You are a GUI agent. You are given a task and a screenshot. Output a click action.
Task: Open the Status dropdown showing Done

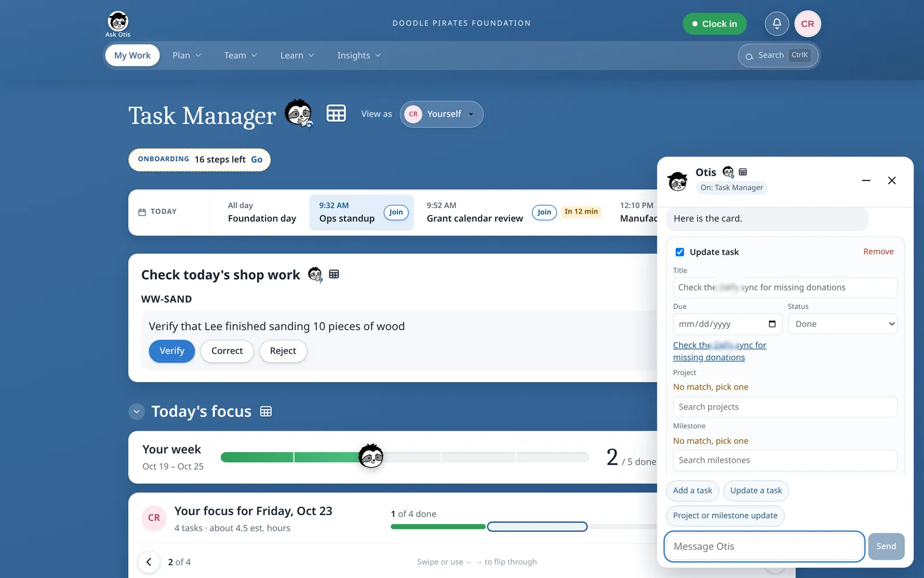point(843,324)
